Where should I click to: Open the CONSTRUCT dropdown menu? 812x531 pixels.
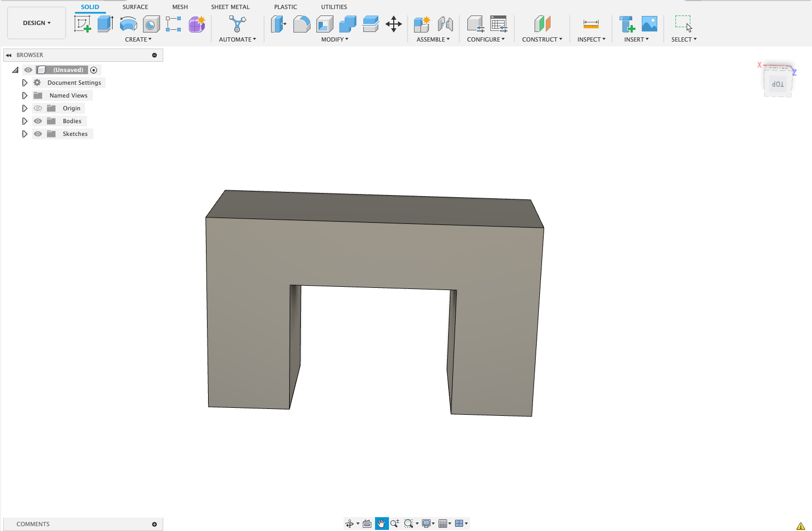point(542,39)
